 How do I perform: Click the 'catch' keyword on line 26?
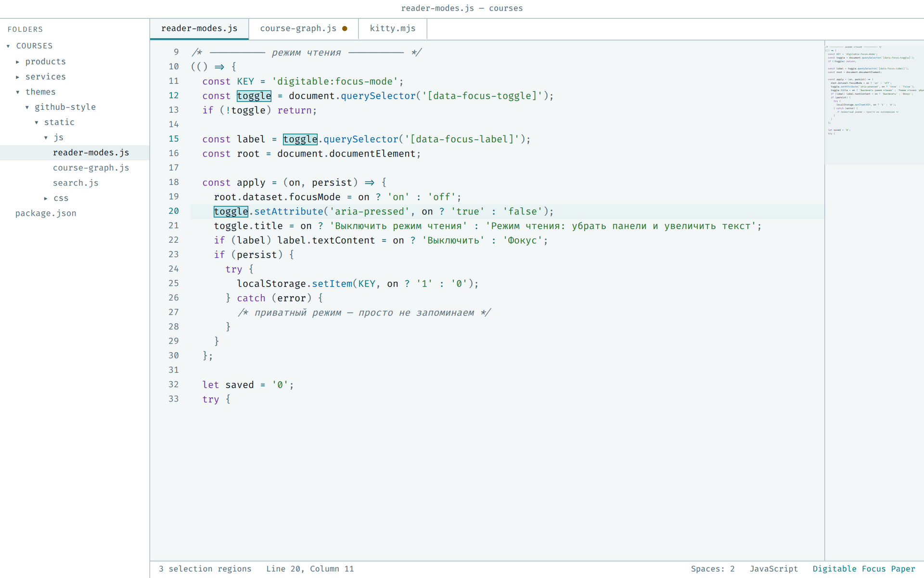251,298
